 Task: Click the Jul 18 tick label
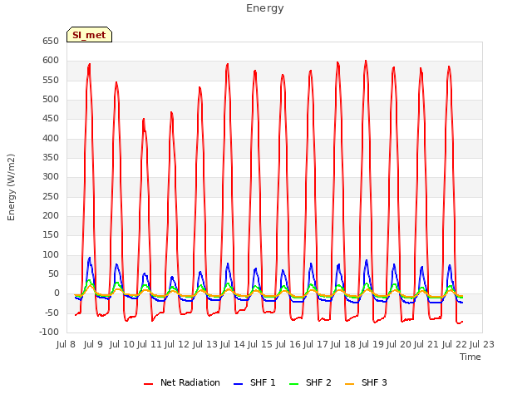343,344
